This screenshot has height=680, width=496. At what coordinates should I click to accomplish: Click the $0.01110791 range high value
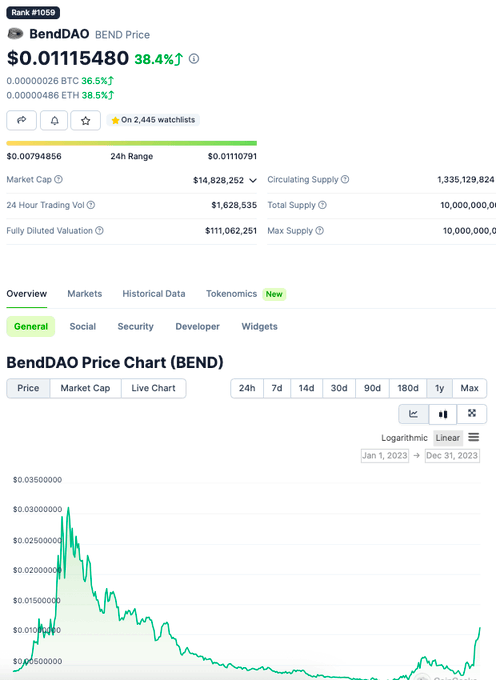[232, 156]
